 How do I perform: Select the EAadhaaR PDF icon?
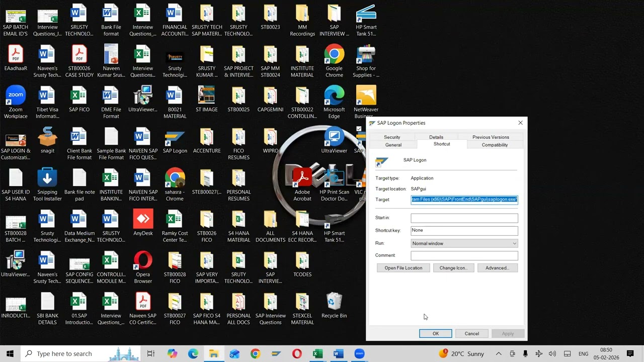16,59
